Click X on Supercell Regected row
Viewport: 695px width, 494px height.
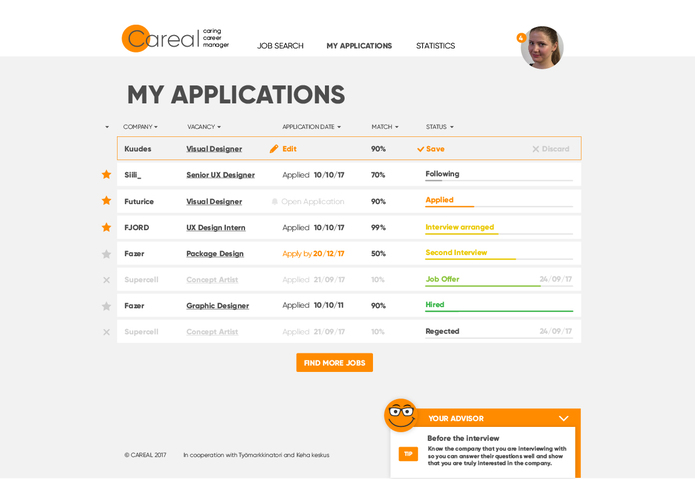pyautogui.click(x=106, y=332)
